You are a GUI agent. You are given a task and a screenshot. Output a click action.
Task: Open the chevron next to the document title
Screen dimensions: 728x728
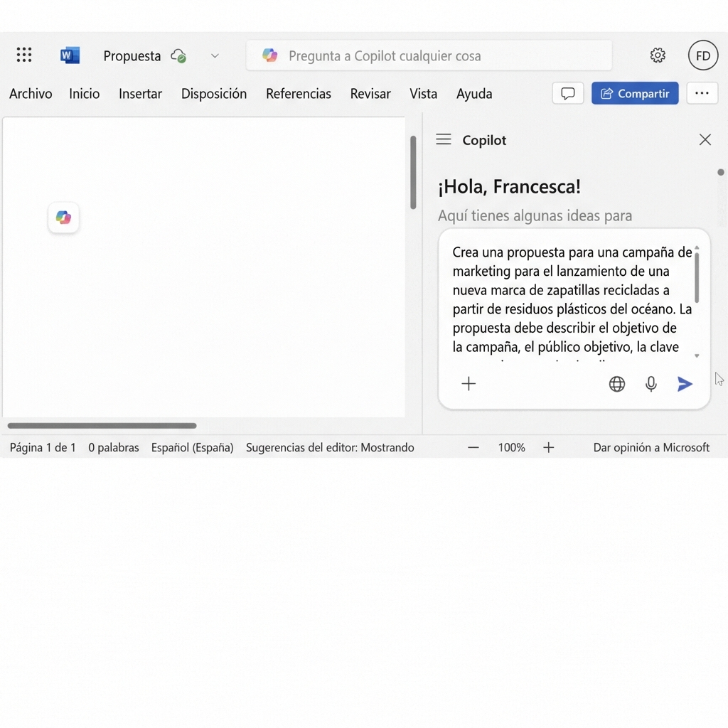[215, 55]
